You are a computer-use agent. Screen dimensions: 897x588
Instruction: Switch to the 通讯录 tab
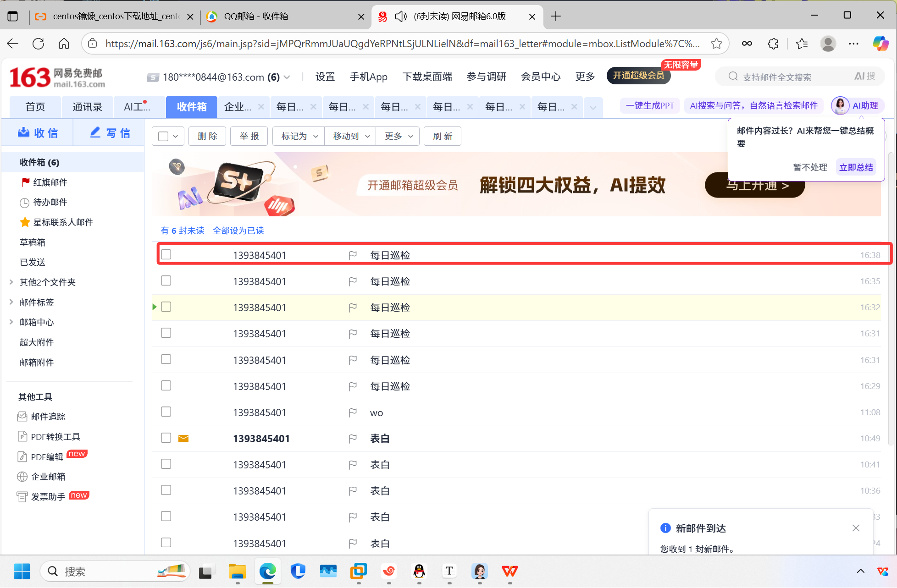tap(87, 107)
